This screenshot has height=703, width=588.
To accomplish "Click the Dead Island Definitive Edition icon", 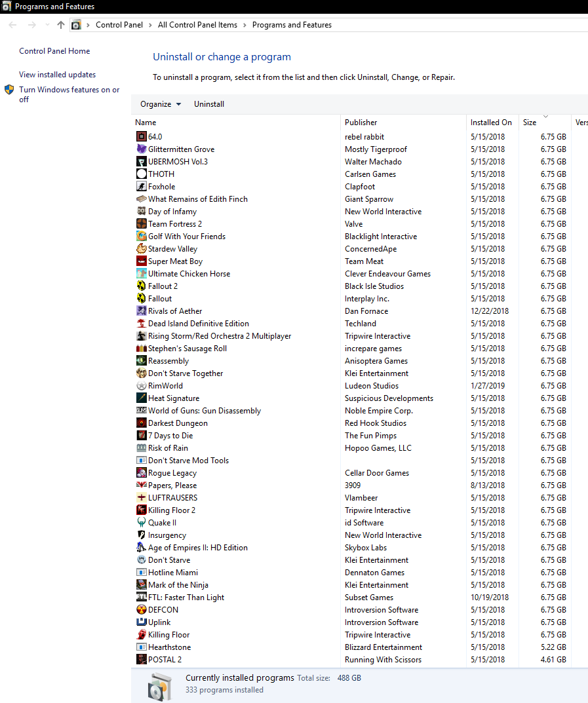I will tap(142, 323).
